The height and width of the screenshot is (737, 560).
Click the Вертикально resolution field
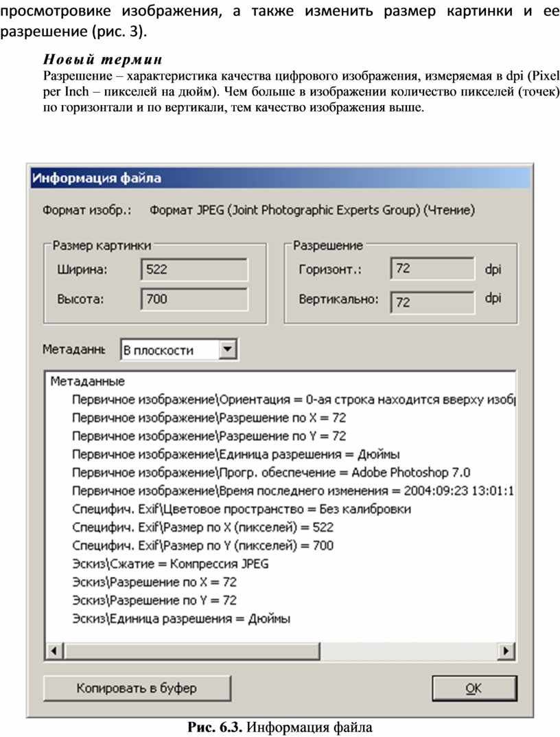click(432, 301)
